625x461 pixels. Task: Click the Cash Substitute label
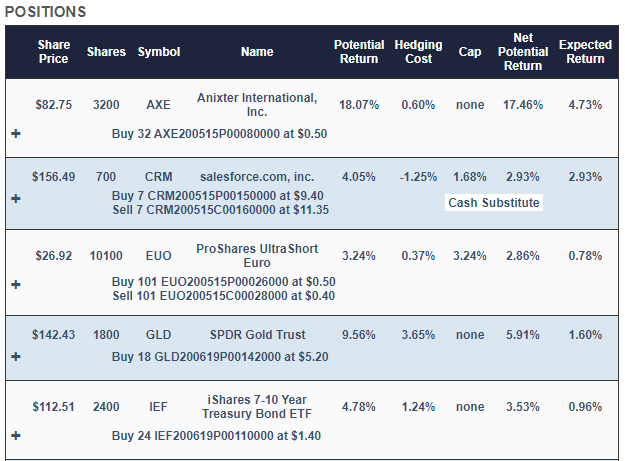(494, 203)
